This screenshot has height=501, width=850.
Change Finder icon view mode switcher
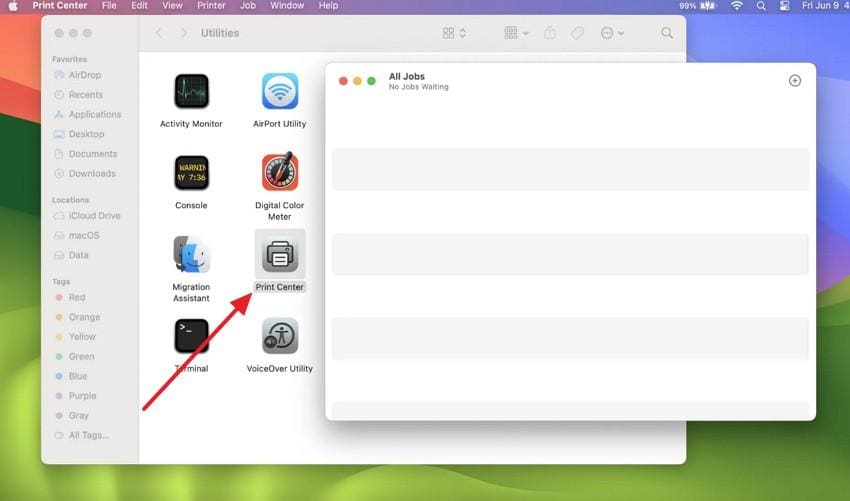[x=454, y=33]
